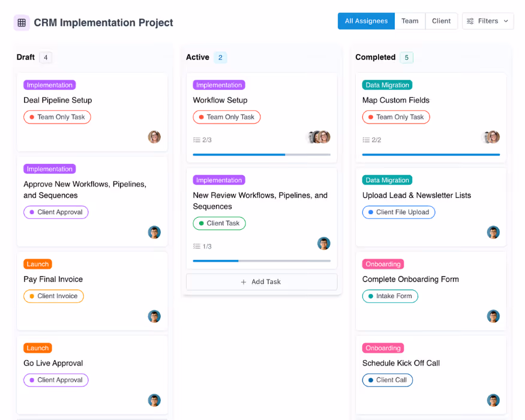Click the Client Invoice badge

[53, 296]
